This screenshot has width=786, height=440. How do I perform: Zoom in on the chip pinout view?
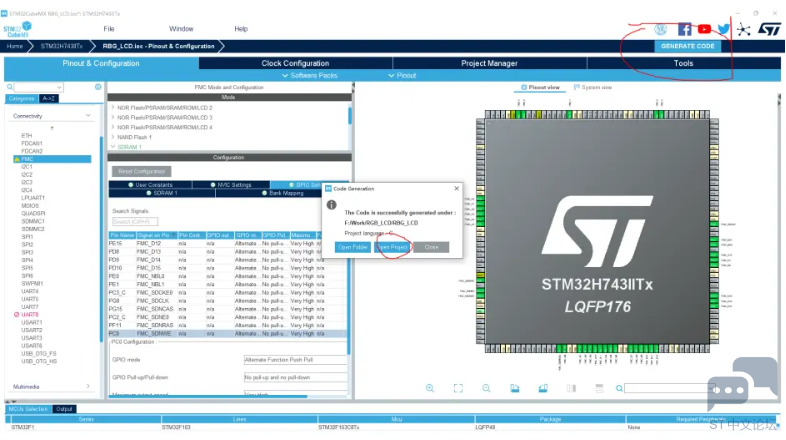[430, 388]
